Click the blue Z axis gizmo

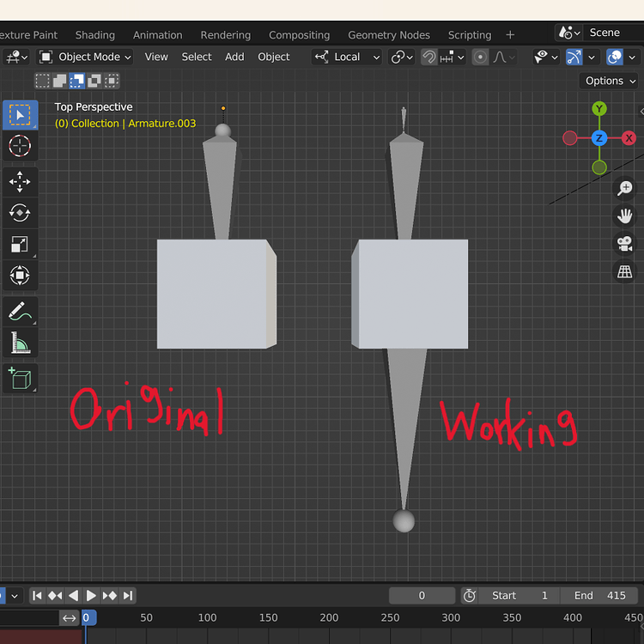599,138
